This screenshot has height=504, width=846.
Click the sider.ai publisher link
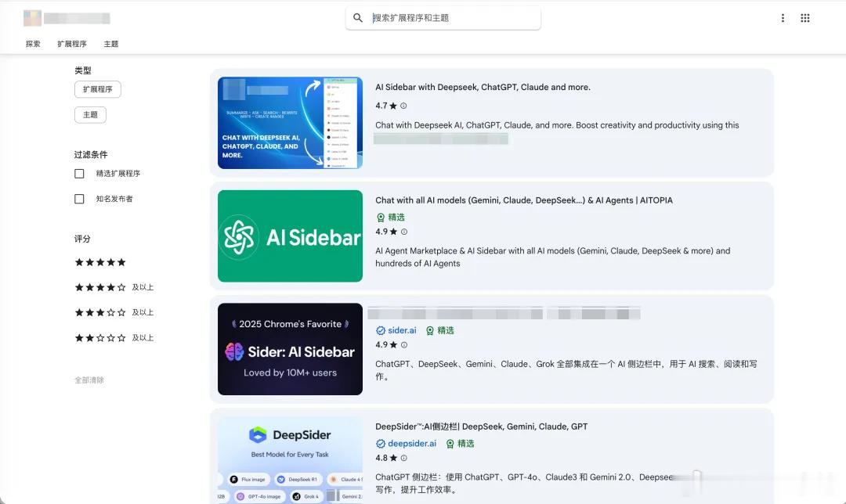[x=402, y=330]
